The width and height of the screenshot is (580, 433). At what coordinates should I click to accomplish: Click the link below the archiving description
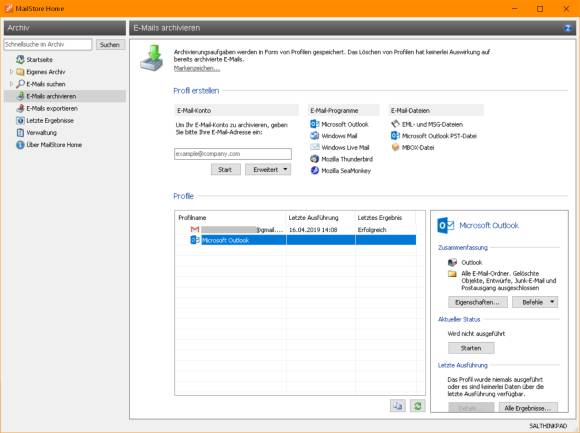tap(197, 68)
